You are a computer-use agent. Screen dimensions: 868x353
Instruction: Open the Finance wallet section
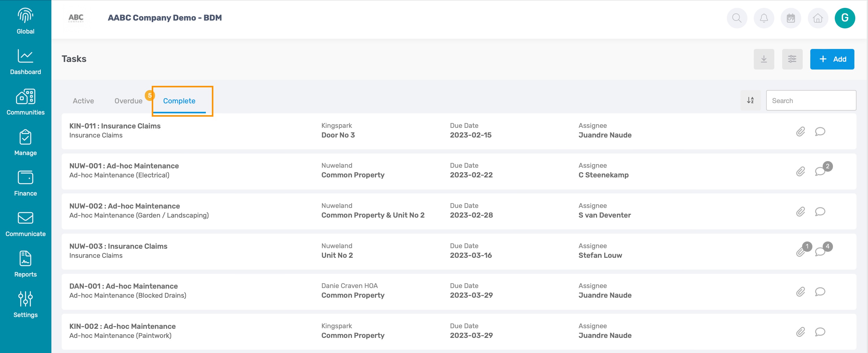tap(25, 183)
